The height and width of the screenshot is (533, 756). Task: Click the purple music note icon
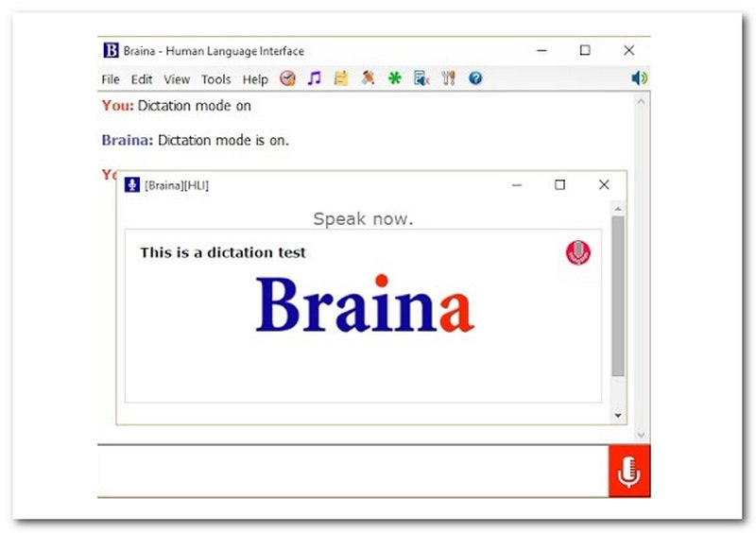(x=315, y=78)
